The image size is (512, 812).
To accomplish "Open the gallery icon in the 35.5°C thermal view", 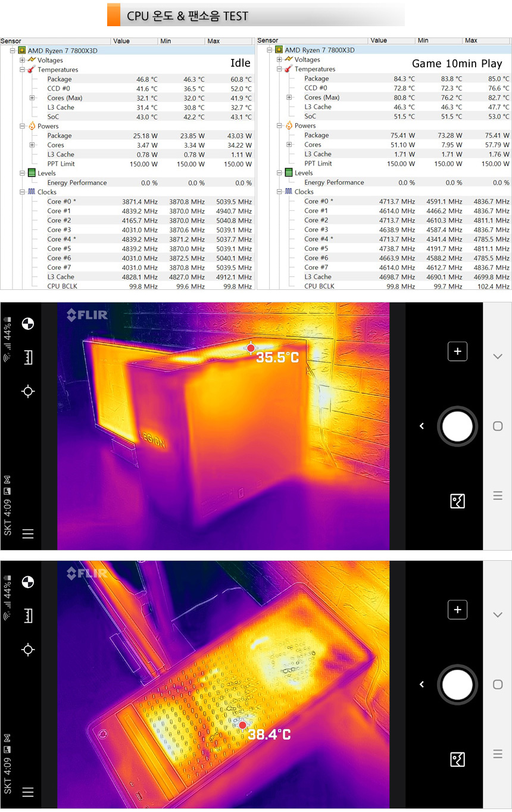I will pos(457,501).
